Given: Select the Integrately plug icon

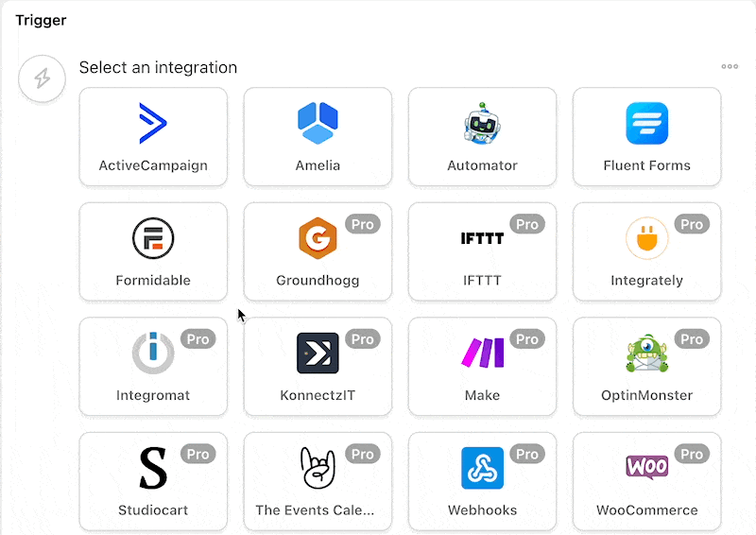Looking at the screenshot, I should 646,239.
